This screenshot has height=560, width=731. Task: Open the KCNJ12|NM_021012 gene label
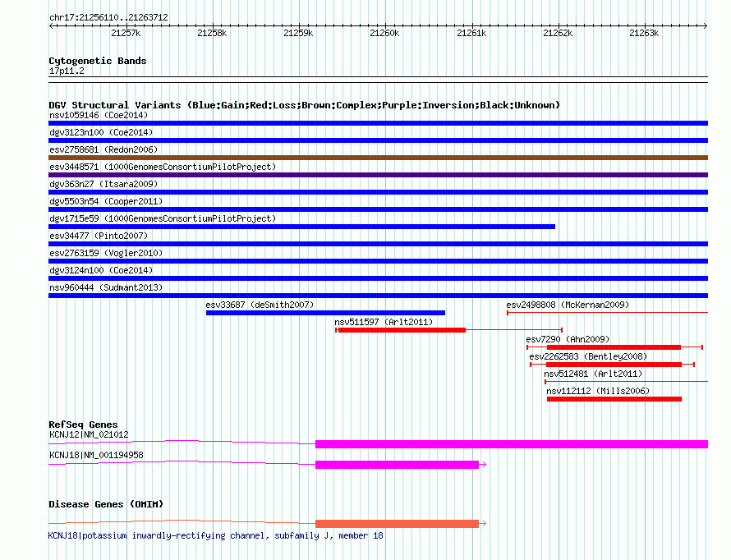[x=89, y=434]
